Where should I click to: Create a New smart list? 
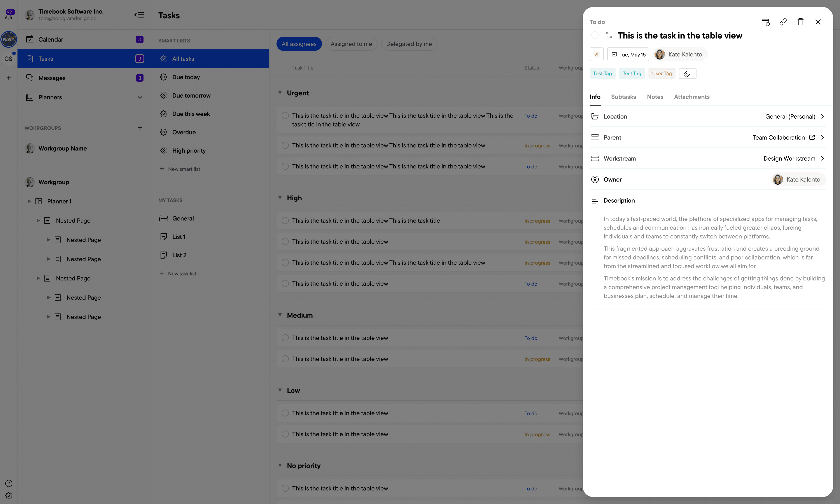[180, 169]
